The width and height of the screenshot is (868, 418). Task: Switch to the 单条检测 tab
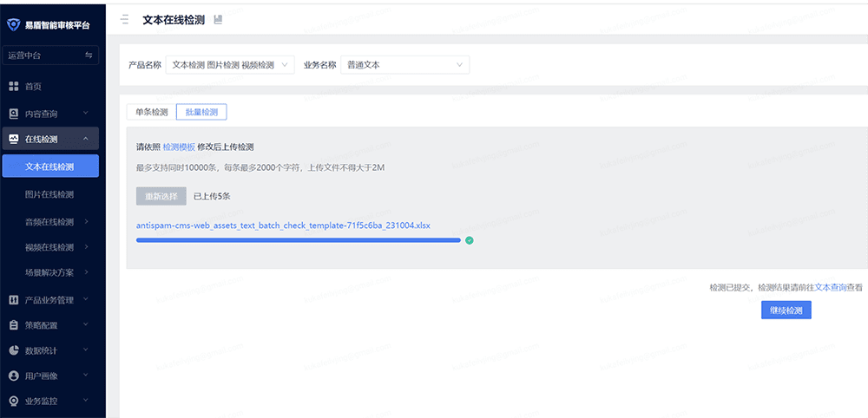point(148,112)
